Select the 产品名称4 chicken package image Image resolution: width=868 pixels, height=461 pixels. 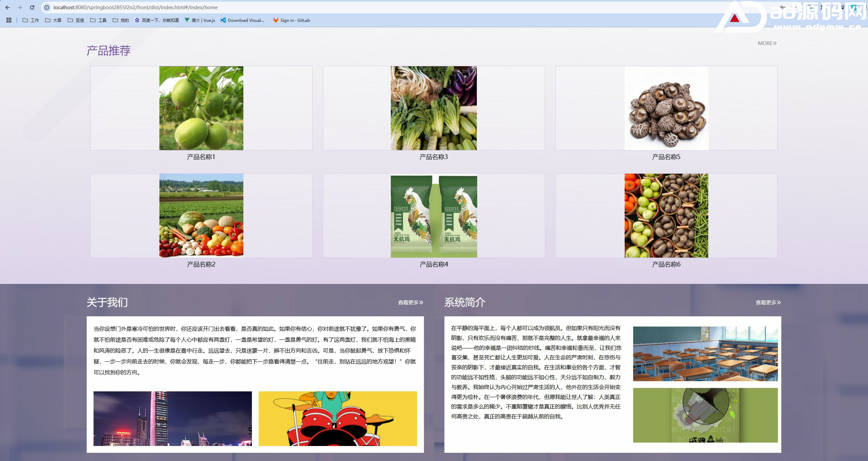click(x=433, y=216)
